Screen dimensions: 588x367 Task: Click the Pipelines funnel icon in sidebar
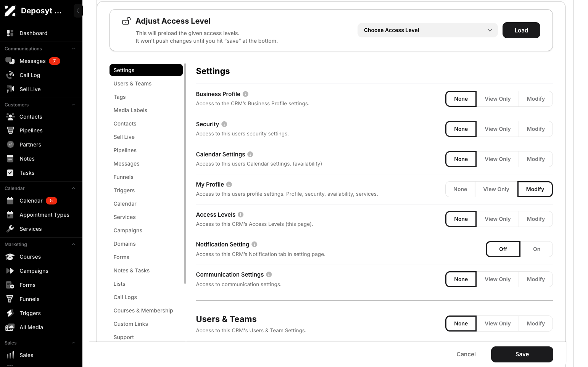pos(10,130)
